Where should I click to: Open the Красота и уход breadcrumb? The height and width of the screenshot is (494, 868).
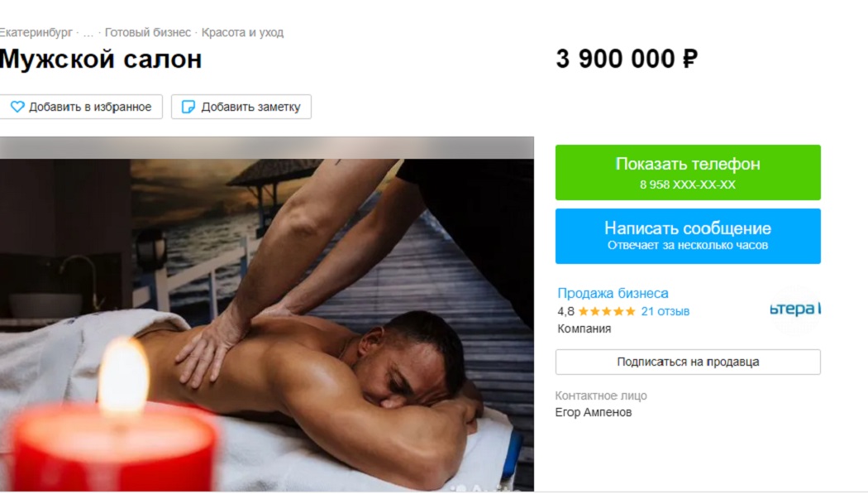[242, 32]
